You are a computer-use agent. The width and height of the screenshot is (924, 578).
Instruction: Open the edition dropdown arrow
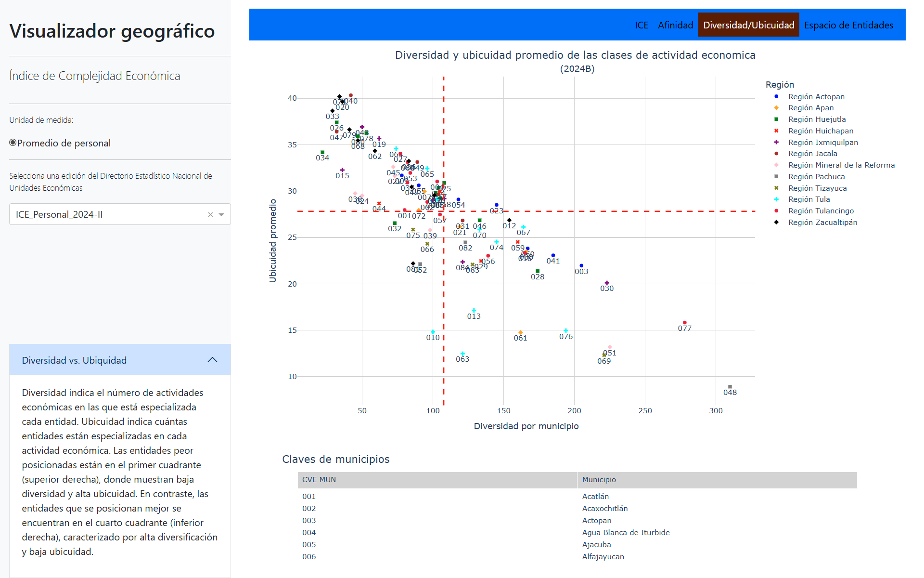tap(221, 215)
